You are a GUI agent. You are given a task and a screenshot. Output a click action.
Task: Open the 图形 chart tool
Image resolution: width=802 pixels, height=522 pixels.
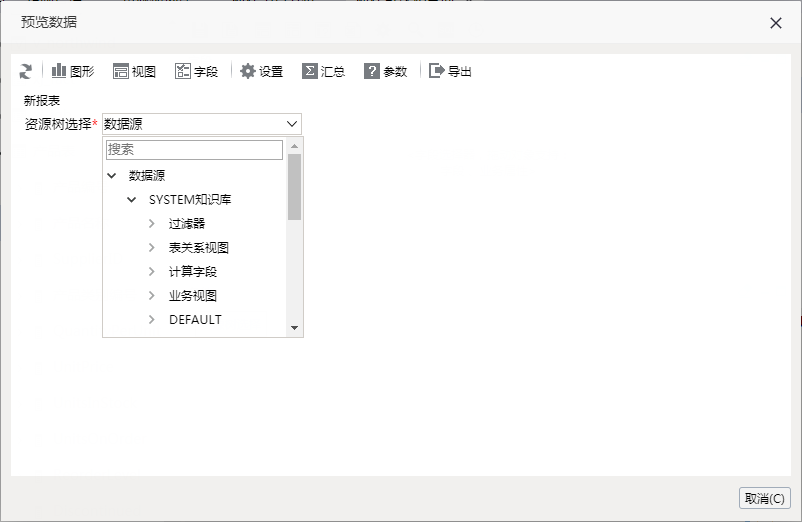click(x=73, y=71)
